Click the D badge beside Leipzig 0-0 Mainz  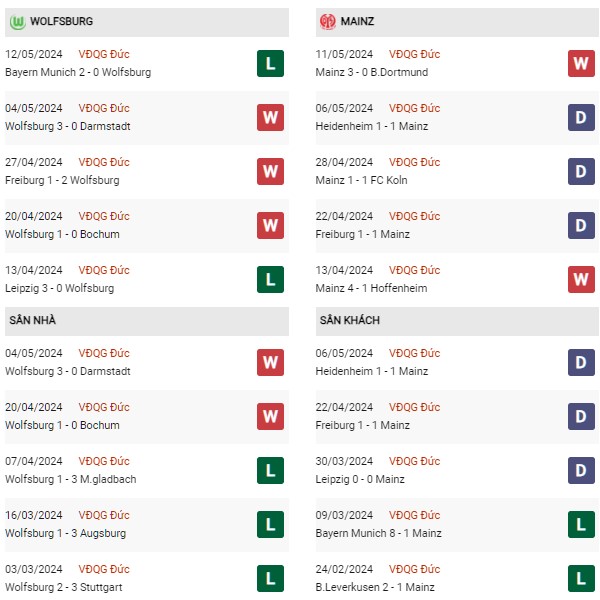point(581,470)
